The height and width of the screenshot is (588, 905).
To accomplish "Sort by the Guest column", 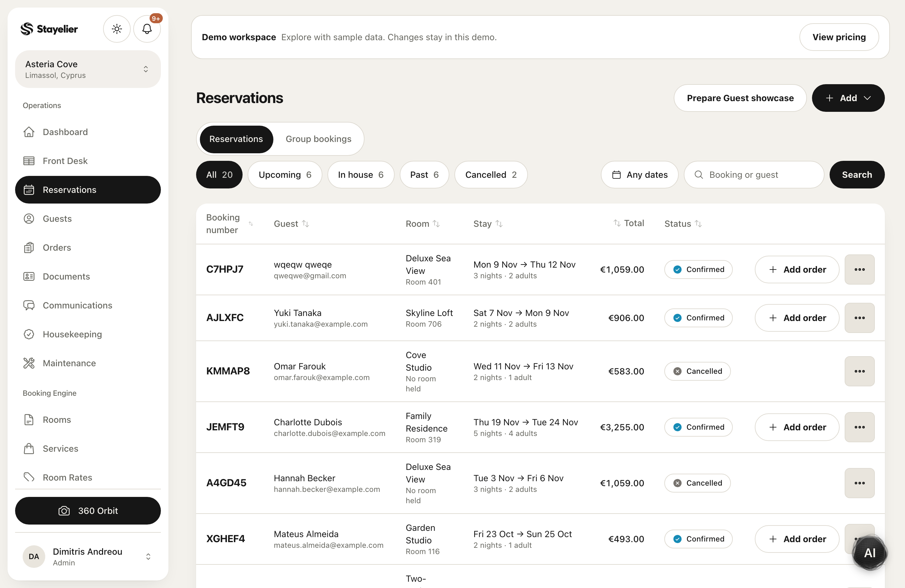I will pyautogui.click(x=291, y=224).
